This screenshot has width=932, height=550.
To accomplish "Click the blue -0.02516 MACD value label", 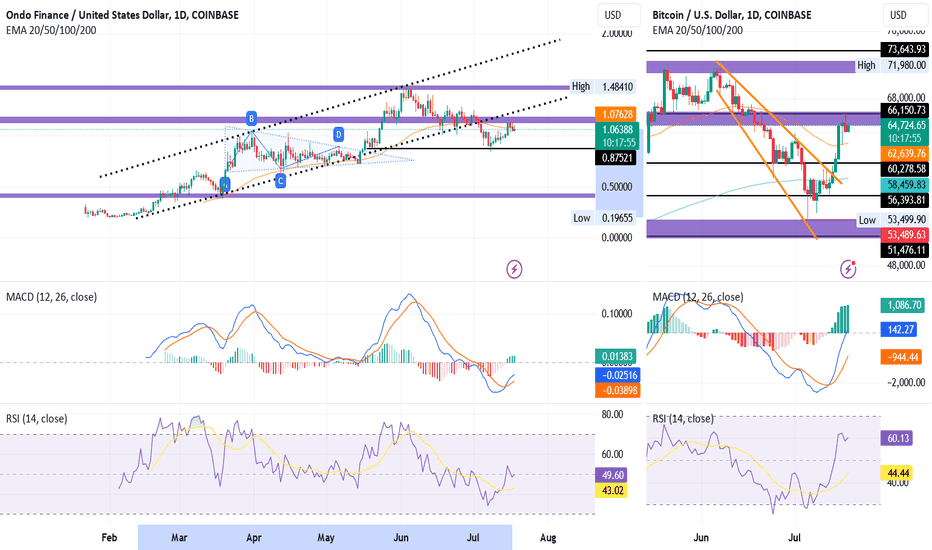I will click(618, 375).
